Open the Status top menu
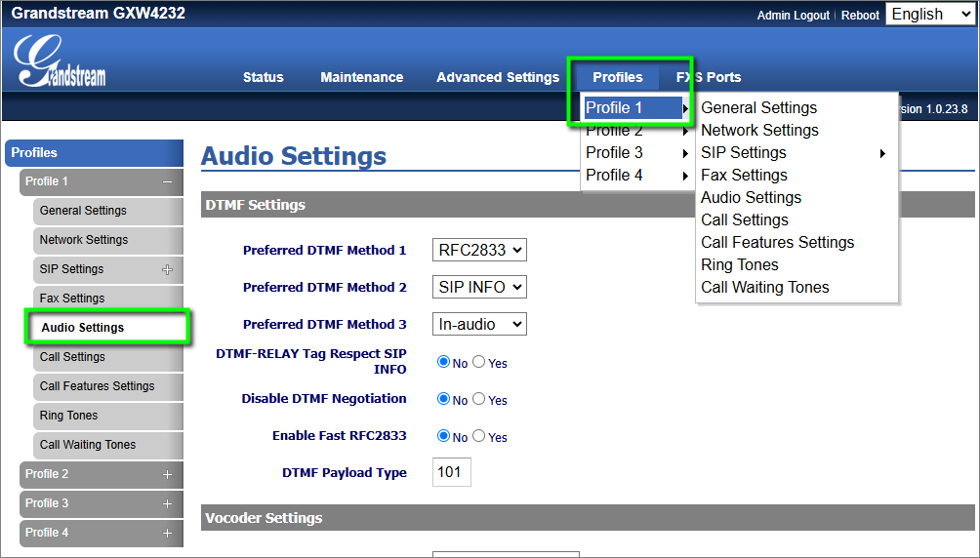Screen dimensions: 980x558 [264, 77]
